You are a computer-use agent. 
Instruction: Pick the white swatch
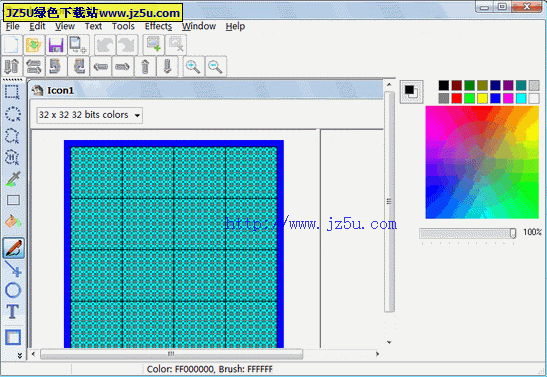point(534,98)
